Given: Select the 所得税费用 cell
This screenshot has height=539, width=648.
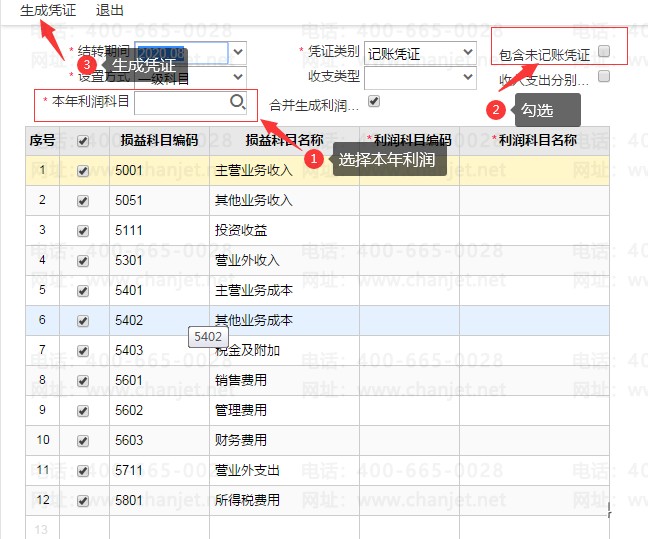Looking at the screenshot, I should pos(284,501).
